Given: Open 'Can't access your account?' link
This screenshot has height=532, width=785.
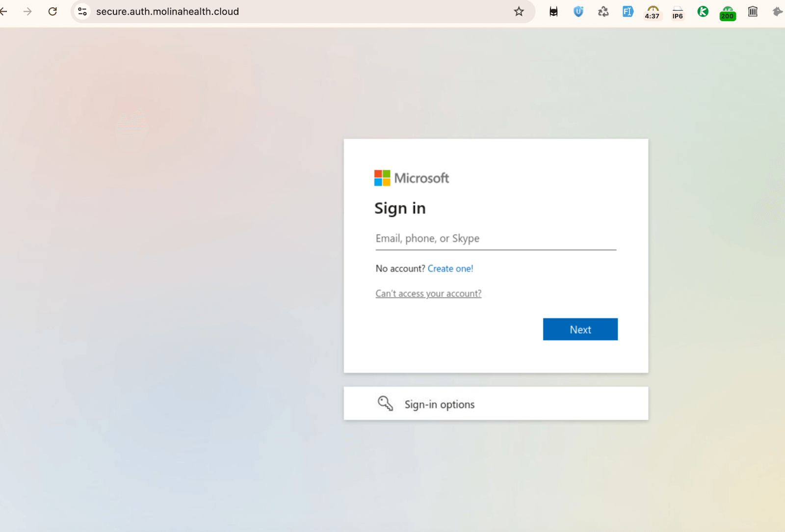Looking at the screenshot, I should pos(428,293).
